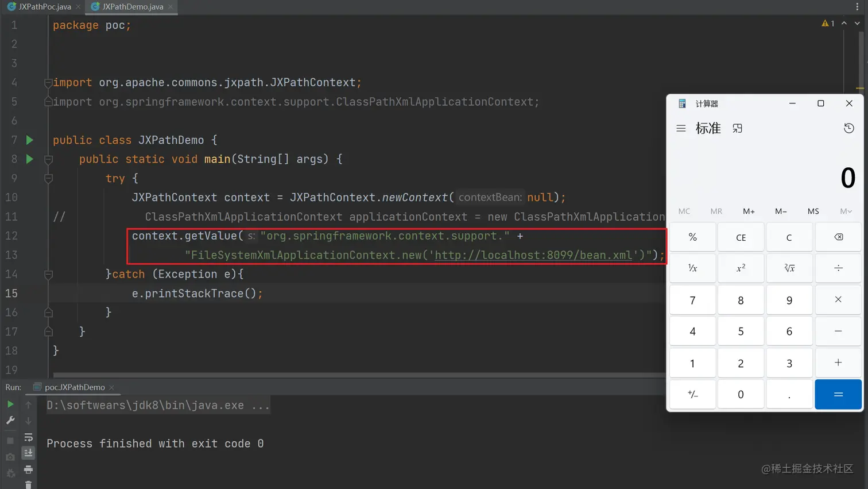
Task: Click Calculator M+ memory add button
Action: pos(749,211)
